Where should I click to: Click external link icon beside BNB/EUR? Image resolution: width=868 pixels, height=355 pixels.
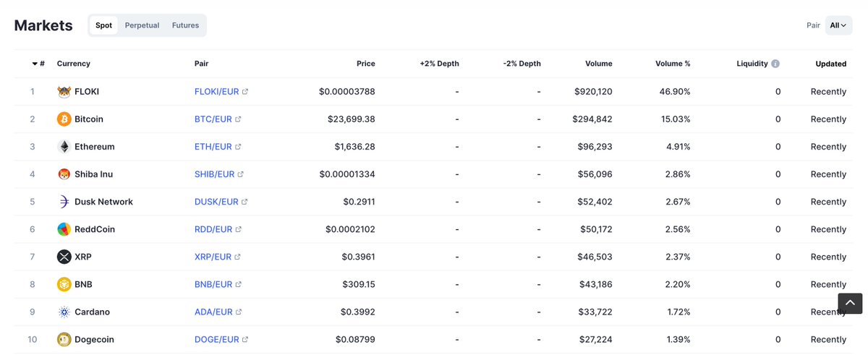coord(239,284)
